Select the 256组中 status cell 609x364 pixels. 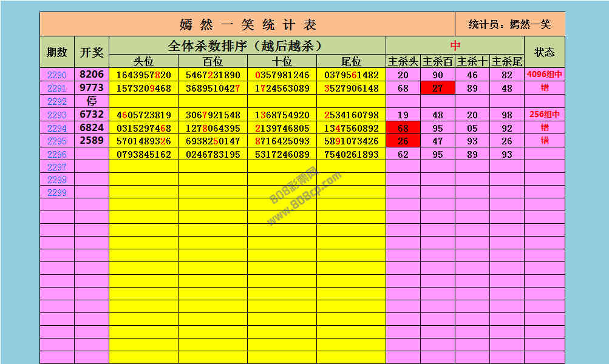[544, 115]
